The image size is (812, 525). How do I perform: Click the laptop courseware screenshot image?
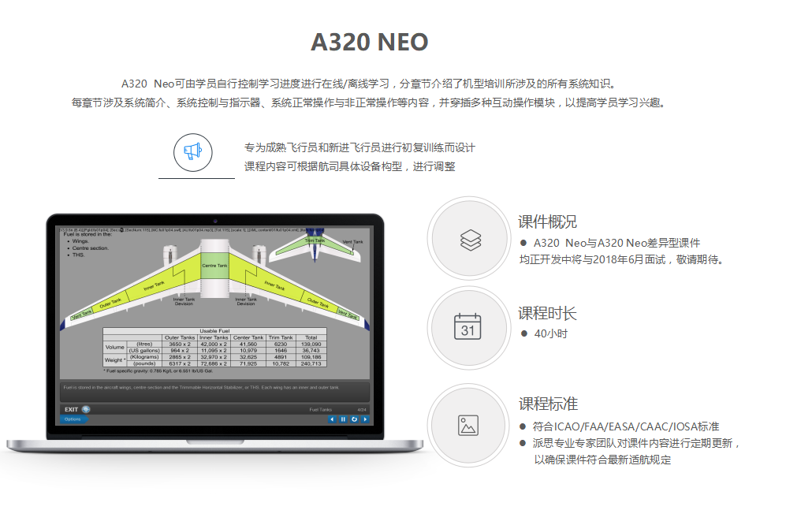pos(215,333)
